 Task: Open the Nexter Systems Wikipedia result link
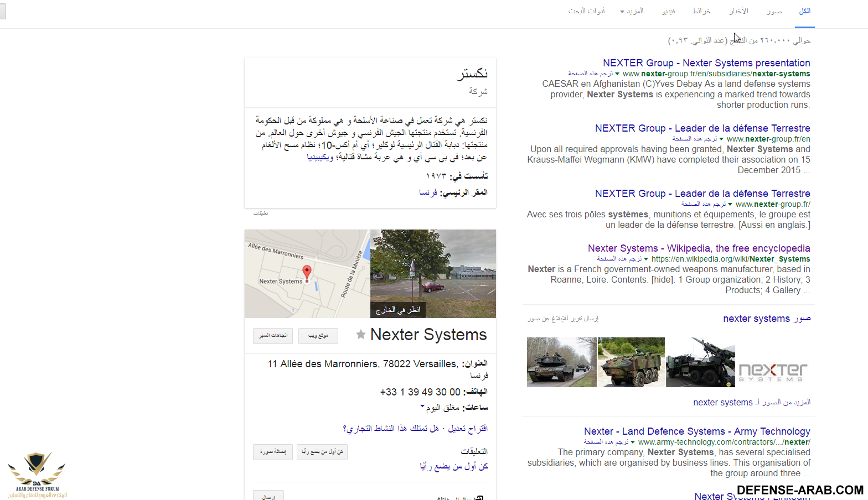pos(699,248)
